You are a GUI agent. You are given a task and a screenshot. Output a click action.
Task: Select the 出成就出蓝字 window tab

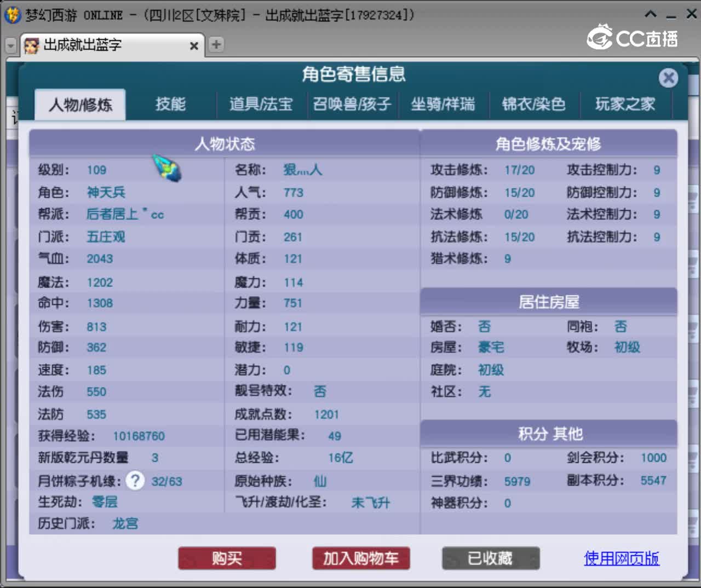pos(113,45)
